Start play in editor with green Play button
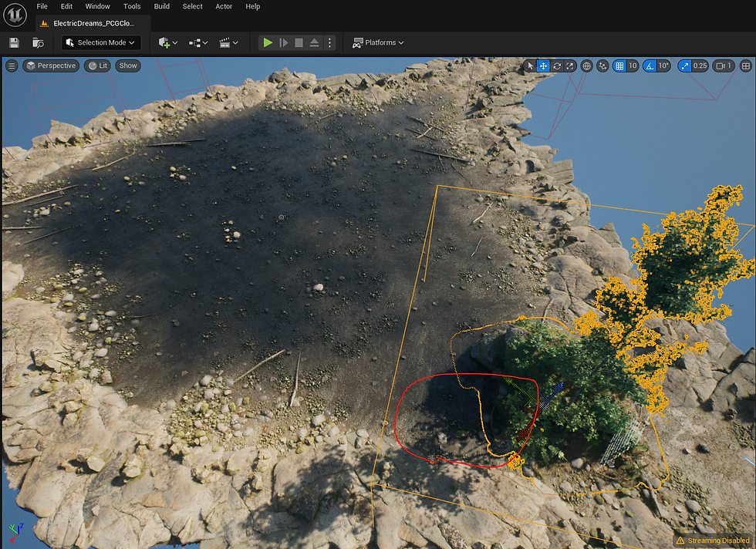756x549 pixels. [x=268, y=43]
